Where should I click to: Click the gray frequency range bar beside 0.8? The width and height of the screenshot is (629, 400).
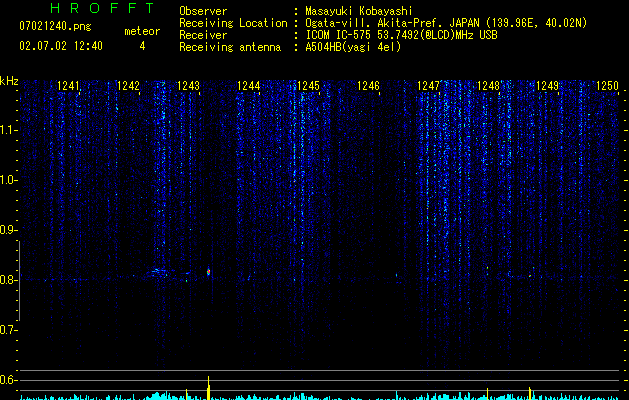pyautogui.click(x=19, y=280)
